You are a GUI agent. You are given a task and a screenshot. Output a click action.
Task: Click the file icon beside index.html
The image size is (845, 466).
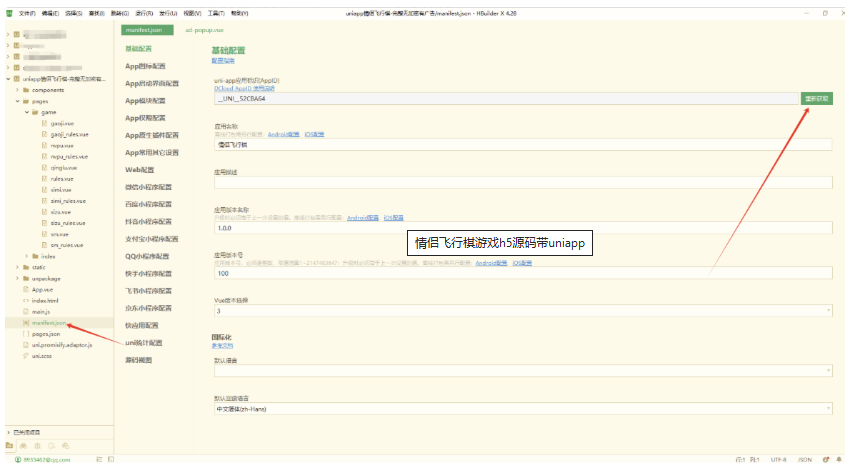pyautogui.click(x=25, y=300)
